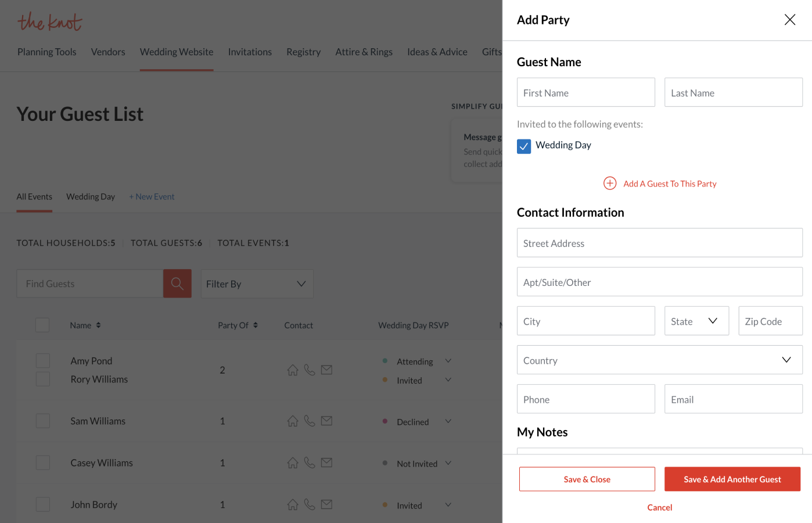The image size is (812, 523).
Task: Click the plus circle icon to add guest
Action: [610, 184]
